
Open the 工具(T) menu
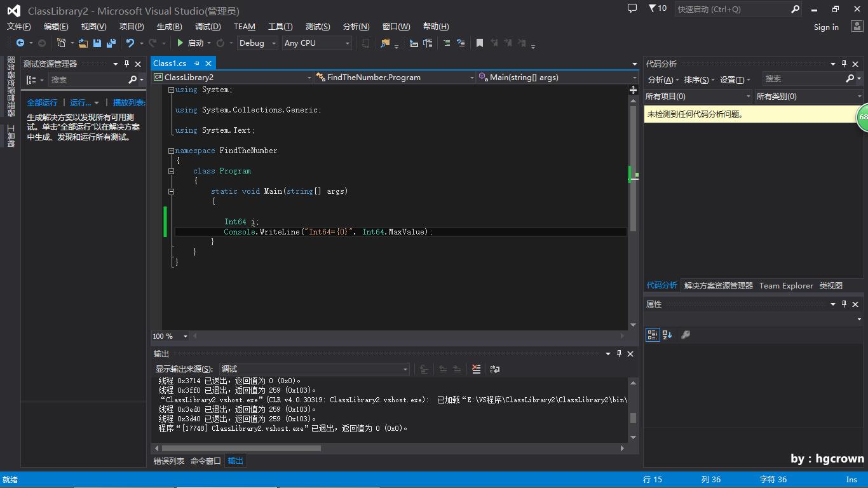click(x=280, y=26)
